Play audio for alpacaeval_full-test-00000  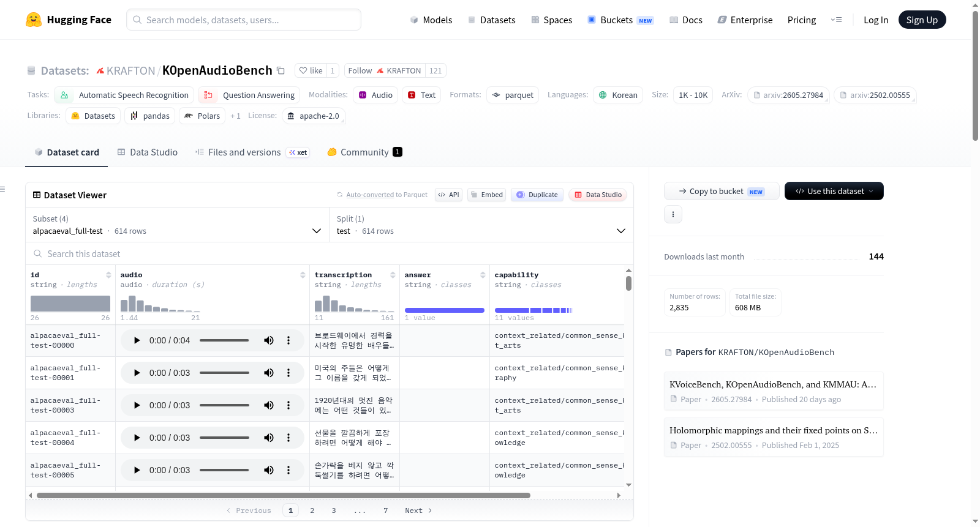(x=137, y=340)
